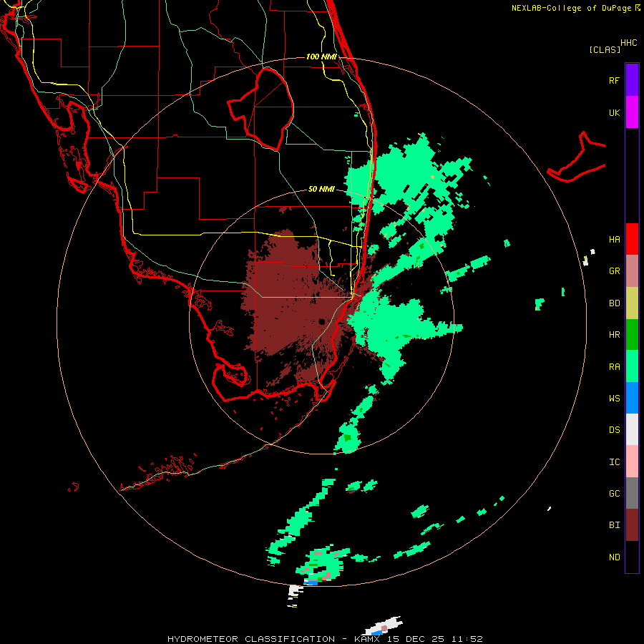This screenshot has height=644, width=644.
Task: Click the IC legend label
Action: pos(614,462)
